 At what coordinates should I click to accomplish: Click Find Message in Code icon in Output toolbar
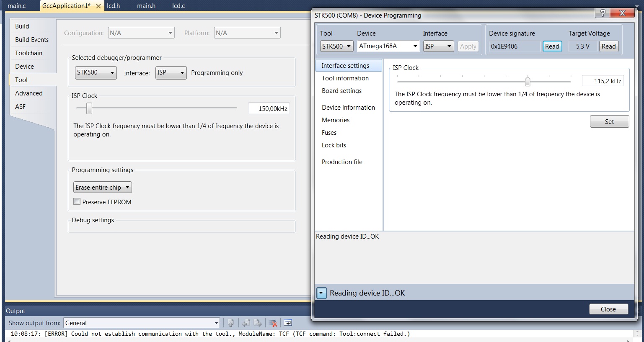point(230,323)
